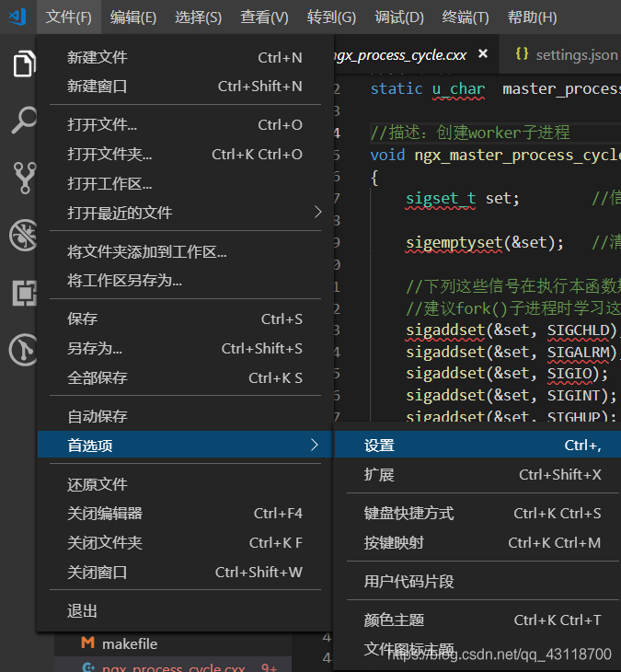Select 打开文件夹... menu entry
Screen dimensions: 621x672
click(185, 155)
